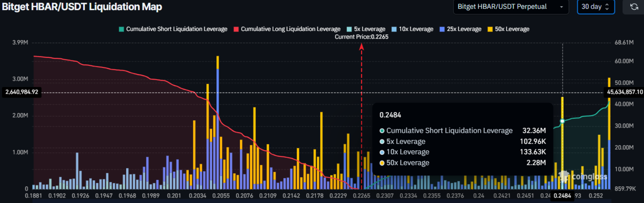This screenshot has width=644, height=203.
Task: Toggle the Cumulative Long Liquidation Leverage label
Action: click(x=291, y=29)
